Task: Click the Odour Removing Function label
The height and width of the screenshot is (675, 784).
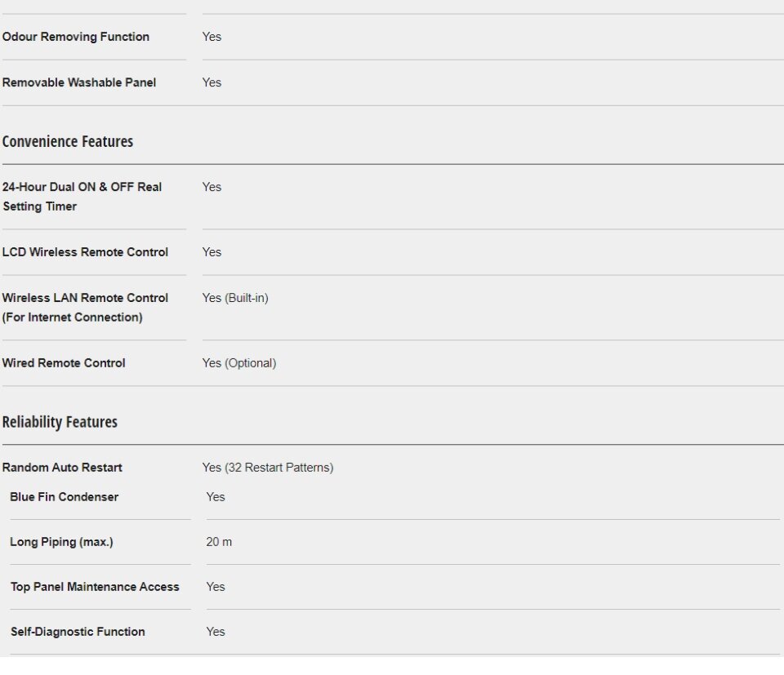Action: pos(75,37)
